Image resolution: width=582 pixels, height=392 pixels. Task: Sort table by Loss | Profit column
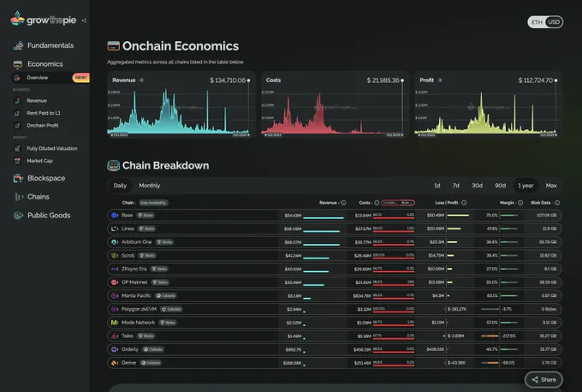click(x=448, y=203)
